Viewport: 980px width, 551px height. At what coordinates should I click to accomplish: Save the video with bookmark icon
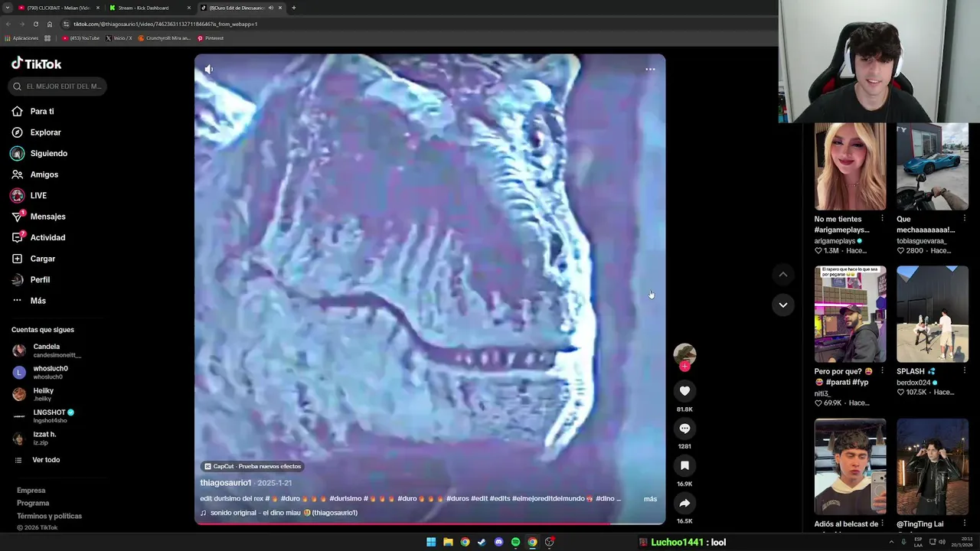[684, 465]
